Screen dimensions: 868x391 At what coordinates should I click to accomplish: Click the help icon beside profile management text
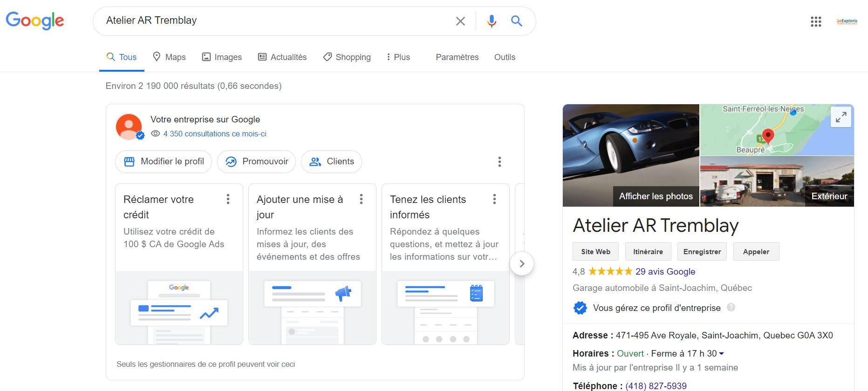[731, 307]
